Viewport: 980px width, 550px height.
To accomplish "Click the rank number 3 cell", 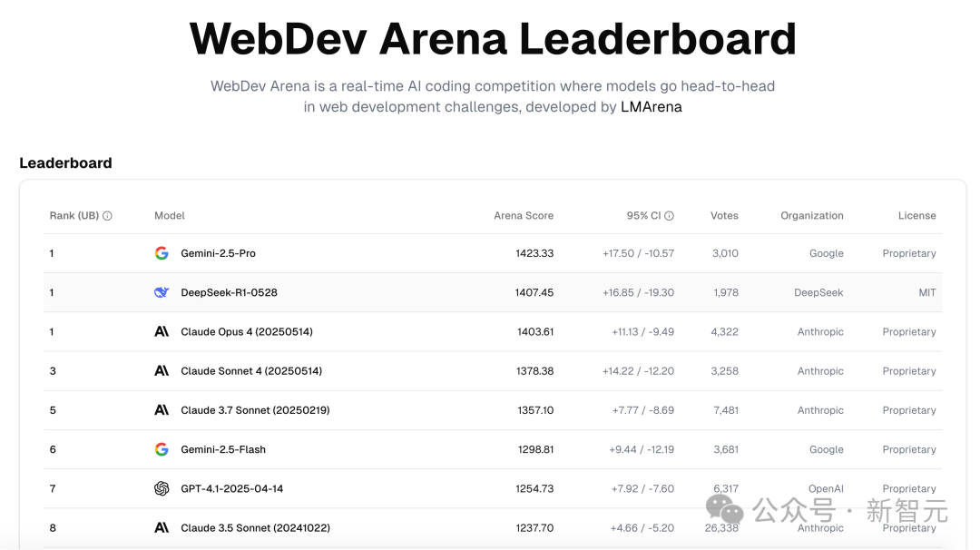I will coord(54,371).
